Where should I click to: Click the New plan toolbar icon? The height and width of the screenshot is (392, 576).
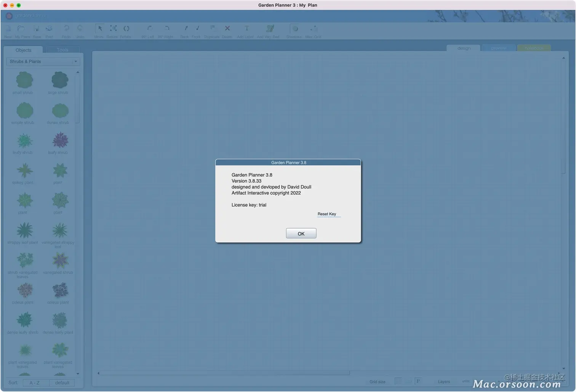8,29
